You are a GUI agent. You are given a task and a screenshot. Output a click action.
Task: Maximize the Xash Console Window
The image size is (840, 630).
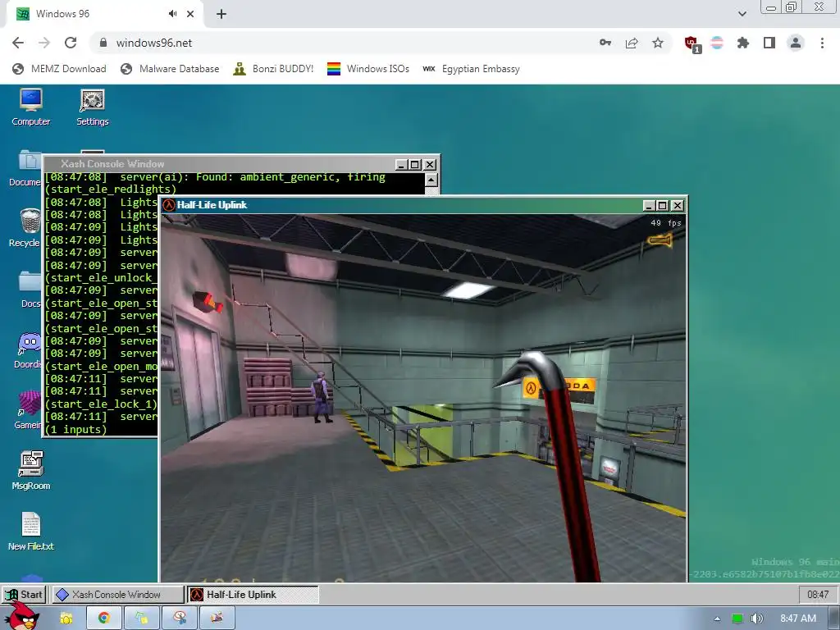[x=415, y=164]
